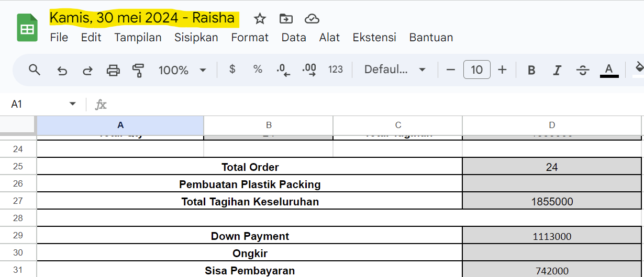Select column D header
644x277 pixels.
(552, 125)
